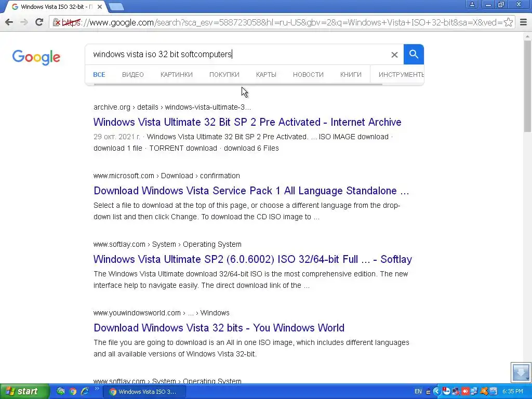Click the network monitors with red X icon
Screen dimensions: 532x399
pos(456,392)
